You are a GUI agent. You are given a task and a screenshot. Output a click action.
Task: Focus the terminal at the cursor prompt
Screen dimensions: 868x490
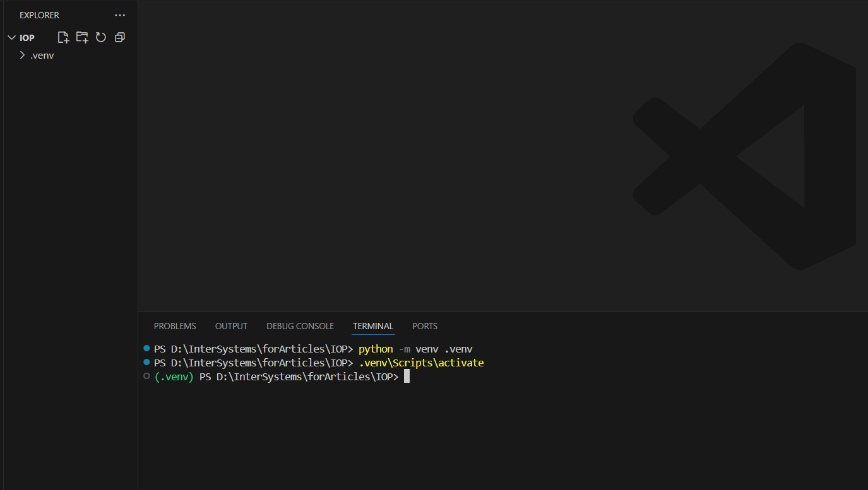click(407, 376)
